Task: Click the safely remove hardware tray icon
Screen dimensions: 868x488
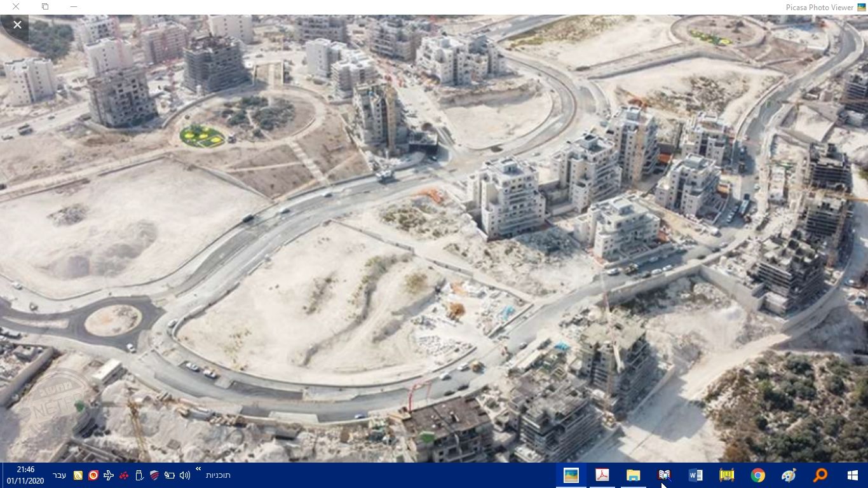Action: pyautogui.click(x=139, y=475)
